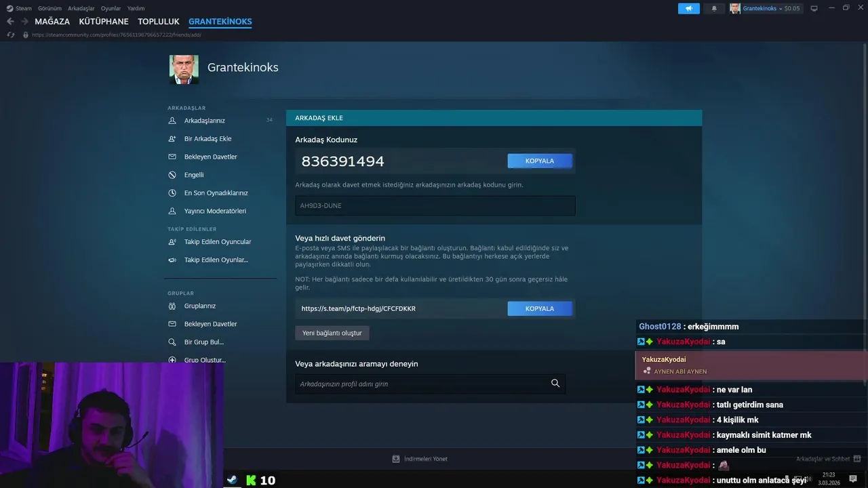Click the search magnifier icon
868x488 pixels.
click(555, 383)
